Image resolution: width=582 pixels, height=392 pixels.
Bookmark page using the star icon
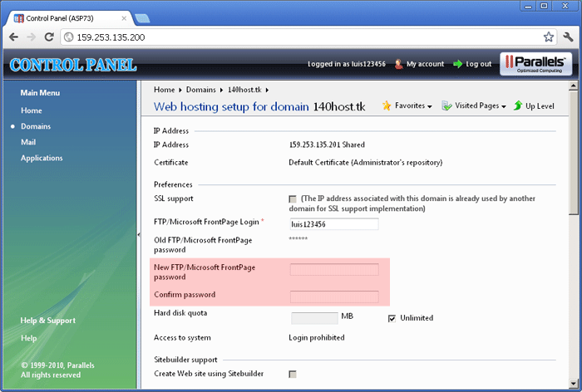pos(549,37)
